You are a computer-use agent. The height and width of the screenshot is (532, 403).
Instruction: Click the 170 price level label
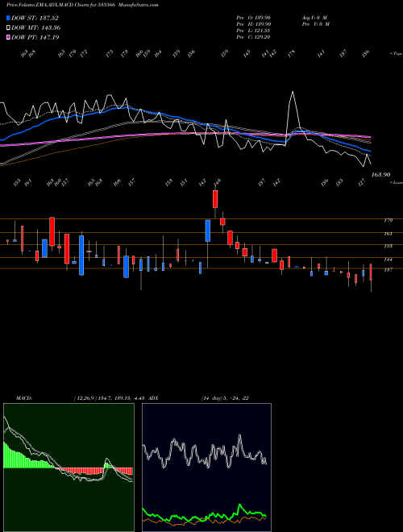click(388, 220)
